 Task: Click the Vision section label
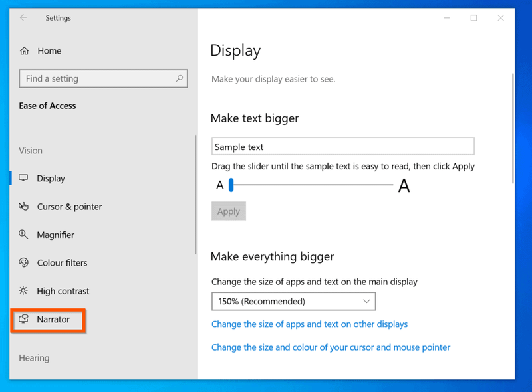31,151
